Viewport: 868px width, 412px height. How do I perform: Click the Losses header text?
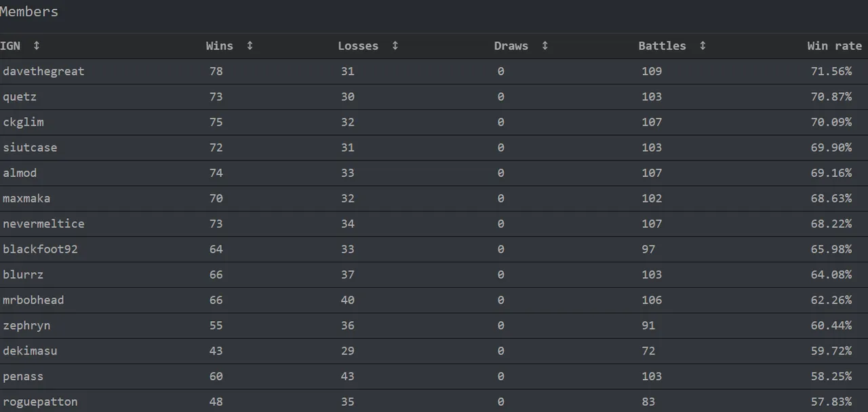tap(358, 45)
